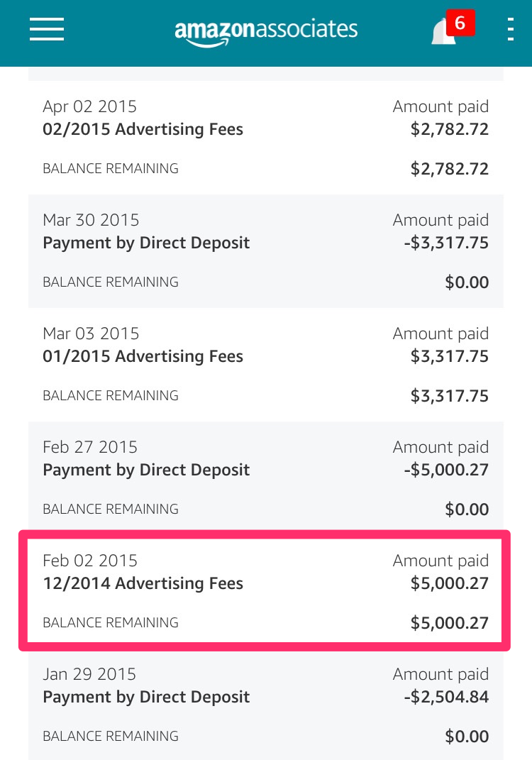Click Balance Remaining under Mar 03 2015

coord(111,395)
